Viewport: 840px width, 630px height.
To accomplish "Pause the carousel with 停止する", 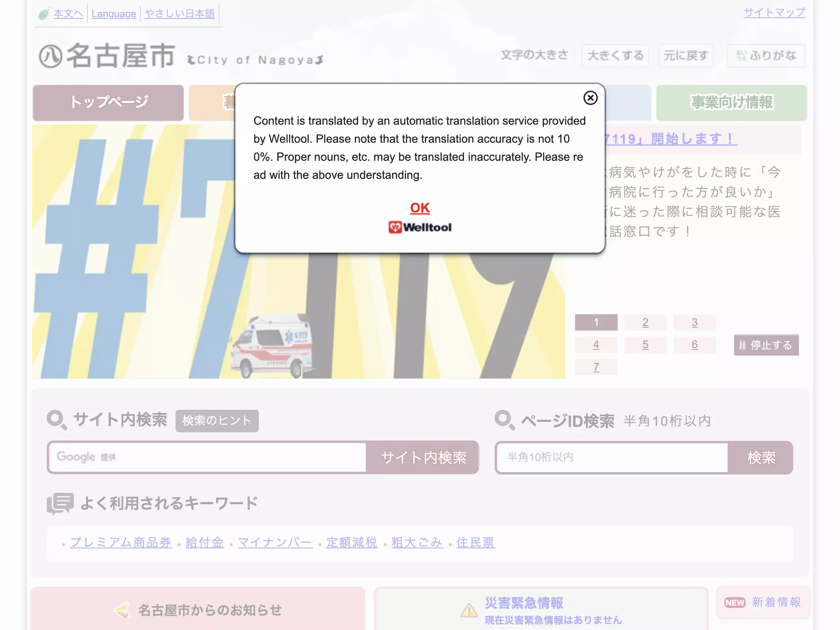I will (x=766, y=345).
